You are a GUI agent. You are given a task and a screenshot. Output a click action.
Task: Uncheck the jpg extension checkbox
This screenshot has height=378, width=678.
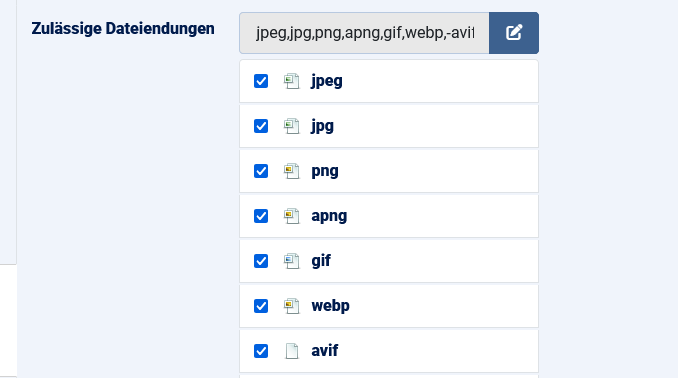[261, 126]
